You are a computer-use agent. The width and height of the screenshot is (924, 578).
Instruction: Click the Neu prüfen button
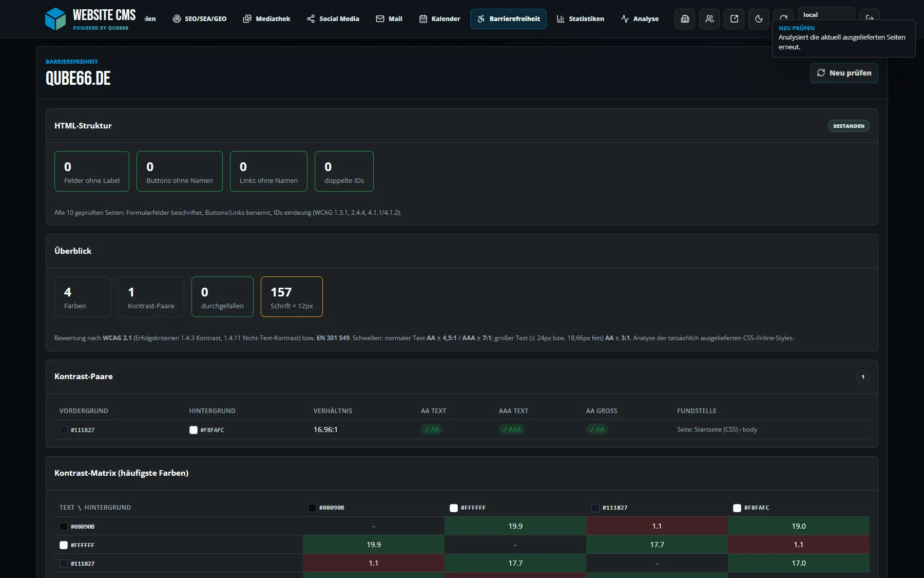click(844, 73)
